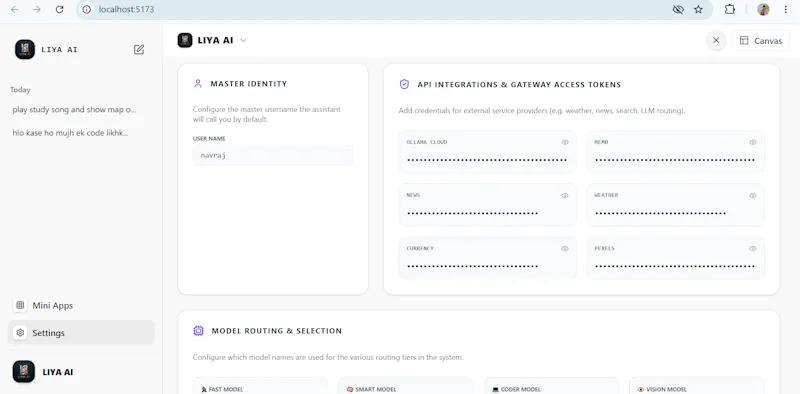This screenshot has height=394, width=800.
Task: Open the browser three-dot menu
Action: point(785,9)
